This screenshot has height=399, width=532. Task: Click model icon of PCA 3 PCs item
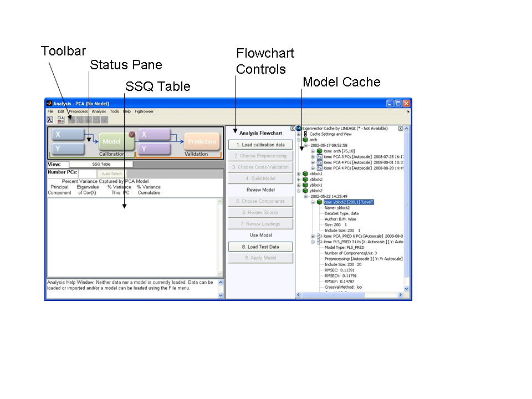pos(320,157)
